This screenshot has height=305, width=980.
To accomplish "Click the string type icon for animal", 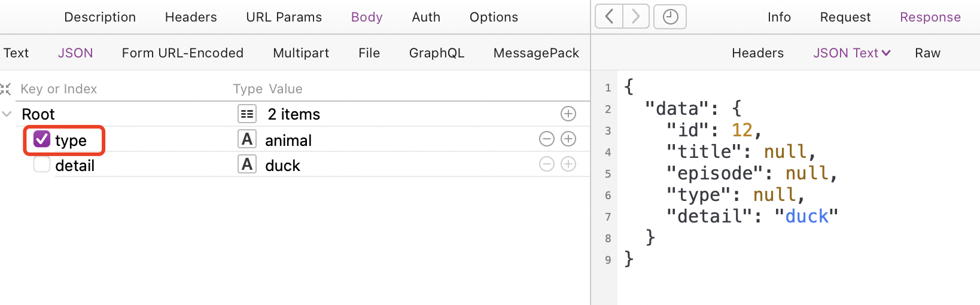I will (x=247, y=139).
